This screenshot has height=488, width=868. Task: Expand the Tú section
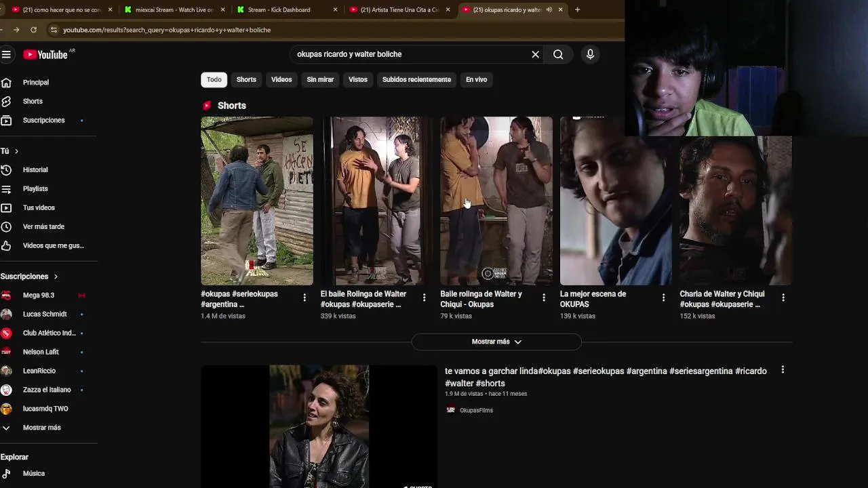tap(9, 151)
